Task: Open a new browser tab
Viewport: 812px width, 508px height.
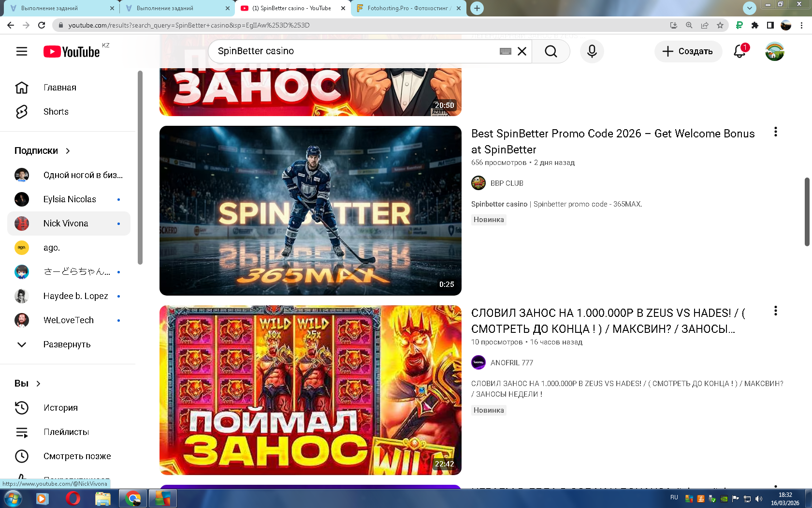Action: 477,8
